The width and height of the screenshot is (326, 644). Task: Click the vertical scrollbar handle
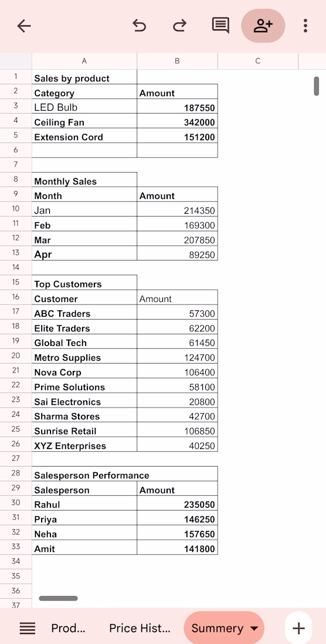tap(317, 86)
